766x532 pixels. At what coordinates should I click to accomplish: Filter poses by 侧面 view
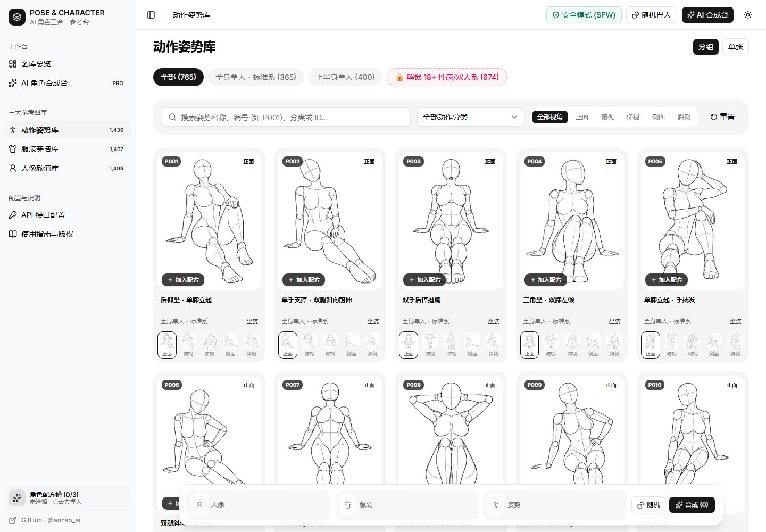point(659,117)
